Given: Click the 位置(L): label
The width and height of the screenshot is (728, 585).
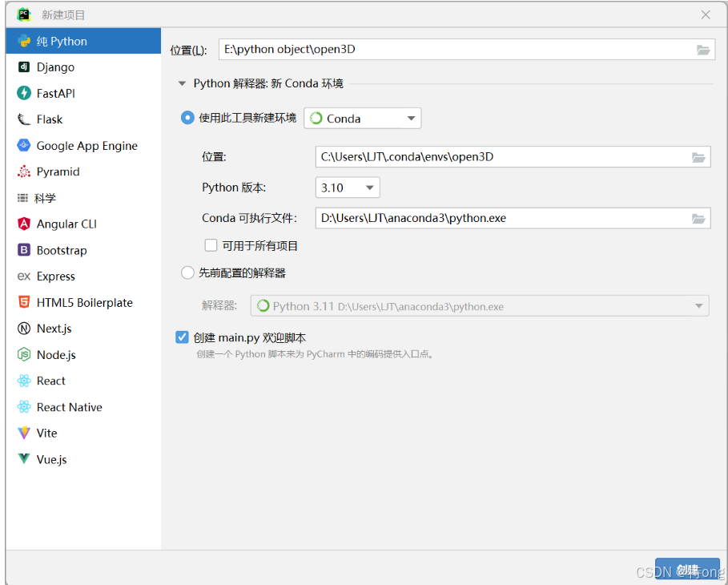Looking at the screenshot, I should 188,50.
